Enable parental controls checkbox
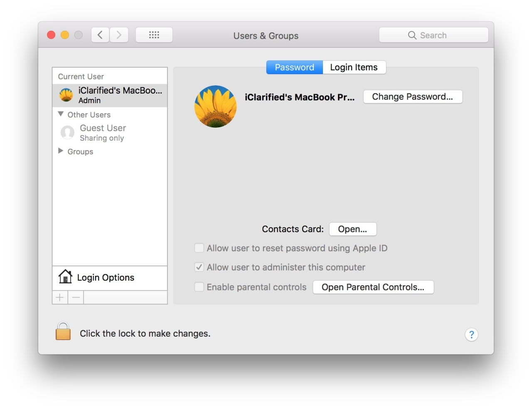The image size is (532, 409). pyautogui.click(x=199, y=287)
